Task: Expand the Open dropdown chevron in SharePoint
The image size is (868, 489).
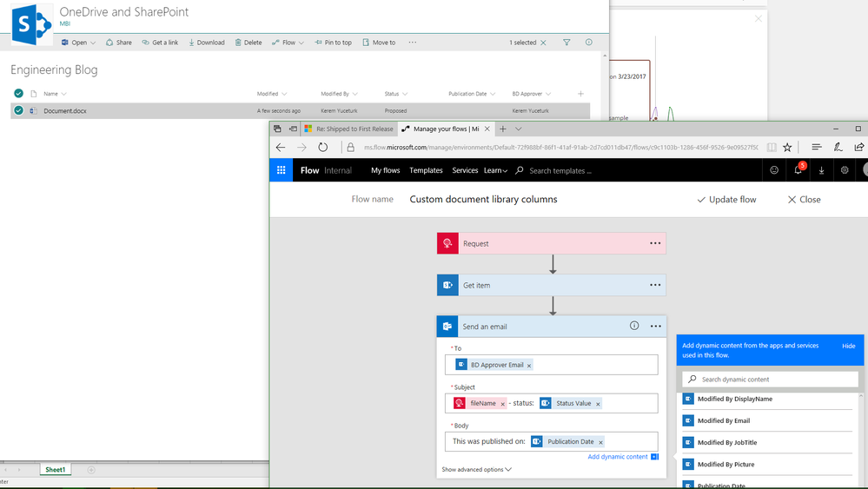Action: click(93, 43)
